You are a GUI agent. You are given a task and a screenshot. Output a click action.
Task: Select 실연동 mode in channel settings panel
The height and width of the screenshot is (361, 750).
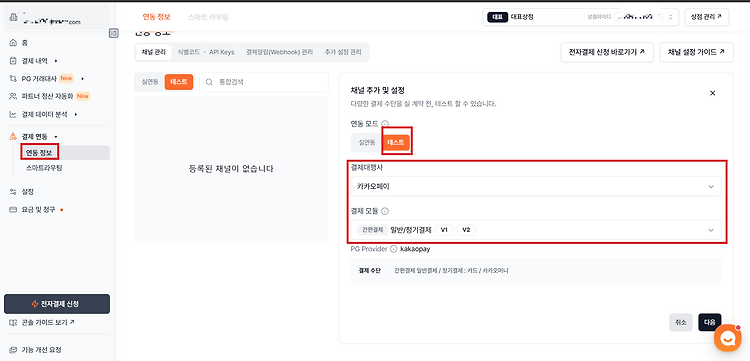coord(367,142)
